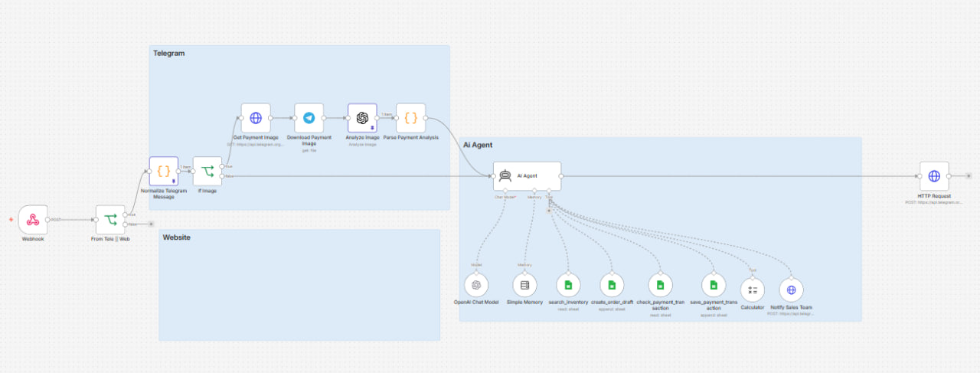Select the Notify Sales Team tool node

click(x=792, y=290)
